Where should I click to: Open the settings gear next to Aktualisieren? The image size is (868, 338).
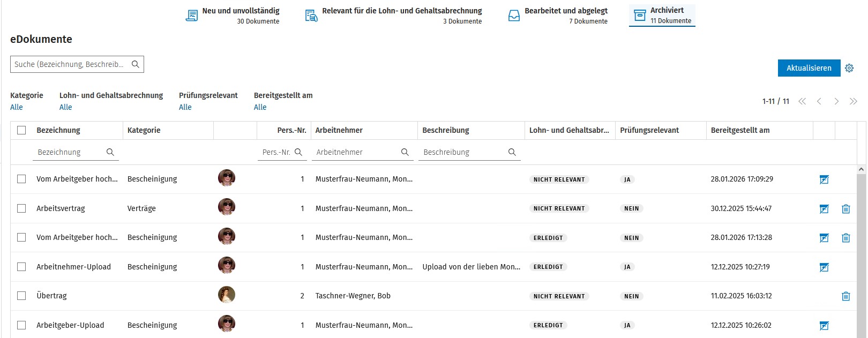tap(849, 68)
